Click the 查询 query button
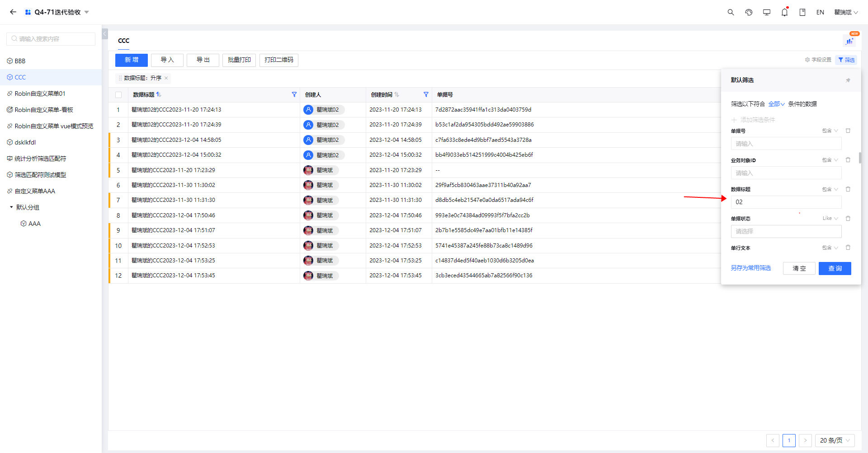 tap(835, 268)
